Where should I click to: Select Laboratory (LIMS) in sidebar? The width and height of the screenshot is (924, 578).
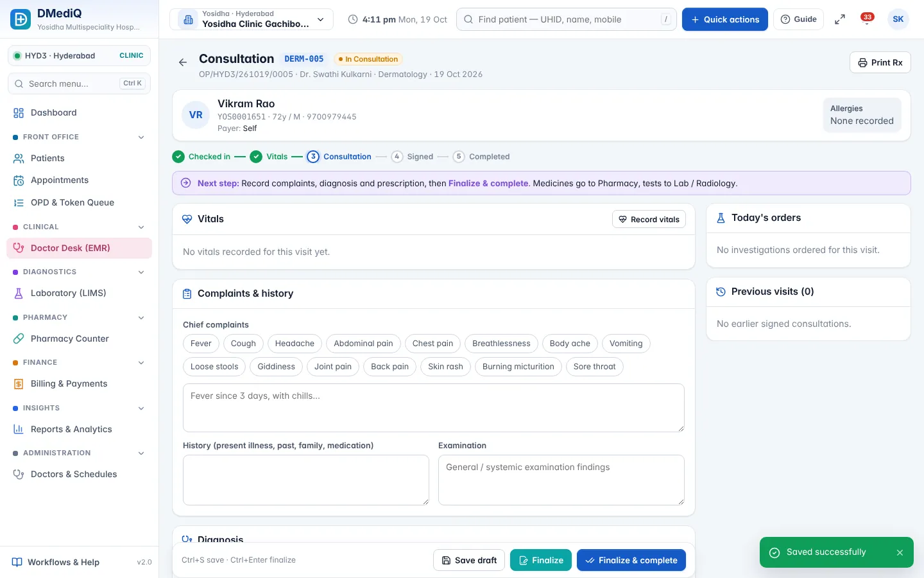click(x=79, y=293)
